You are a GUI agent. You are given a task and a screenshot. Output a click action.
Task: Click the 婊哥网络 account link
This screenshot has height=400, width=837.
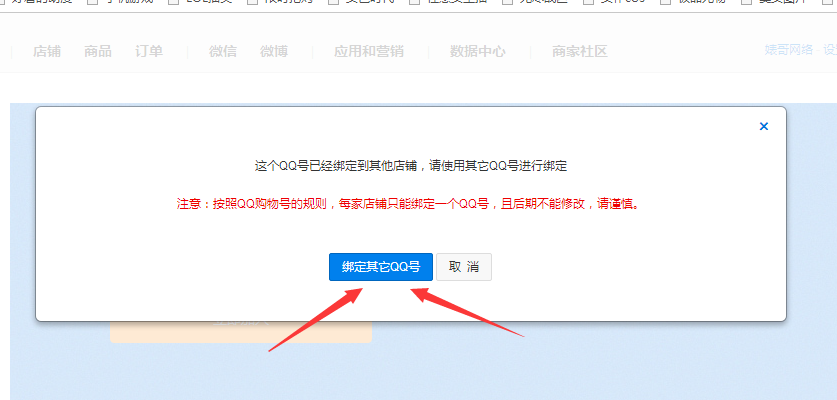tap(788, 50)
